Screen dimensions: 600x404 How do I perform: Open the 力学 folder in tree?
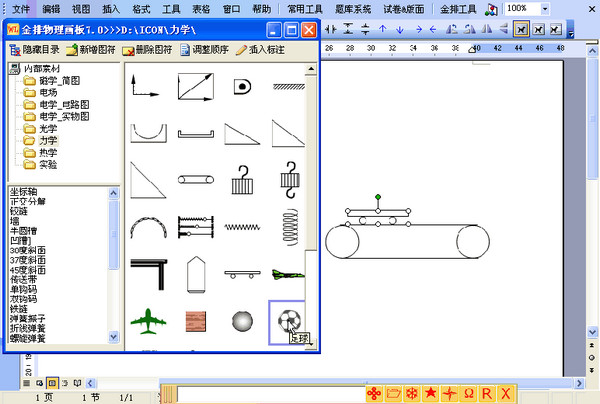pos(48,140)
